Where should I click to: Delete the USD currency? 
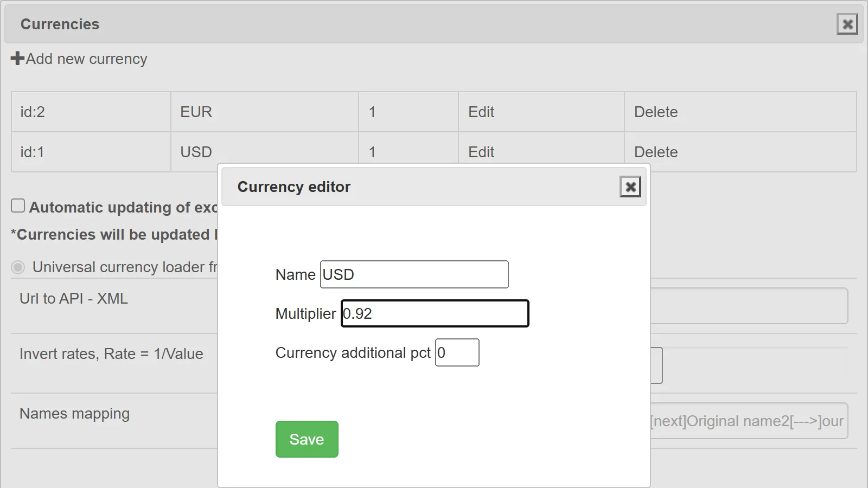[x=656, y=152]
